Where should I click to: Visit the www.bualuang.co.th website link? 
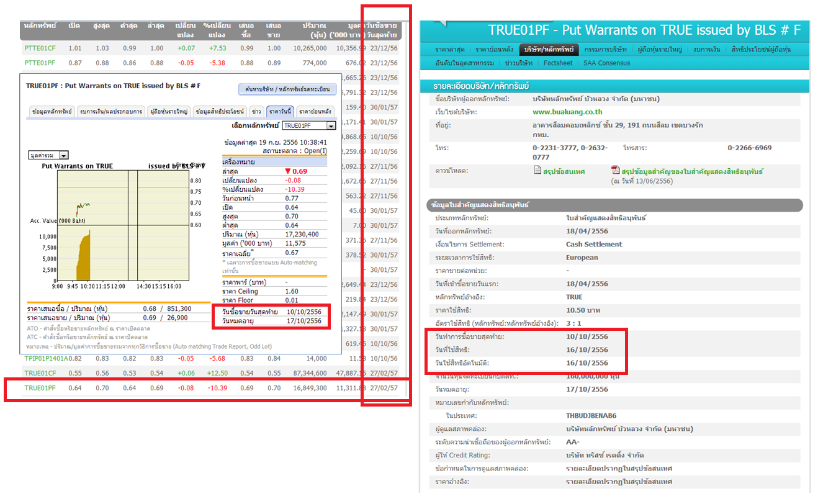(567, 112)
